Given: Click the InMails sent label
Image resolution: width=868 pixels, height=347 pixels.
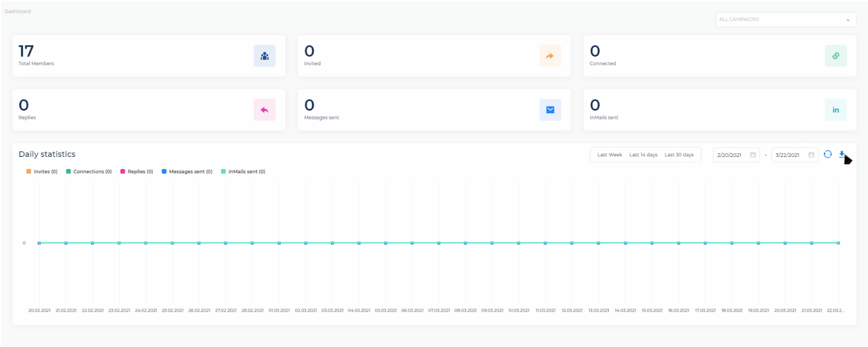Looking at the screenshot, I should (604, 117).
